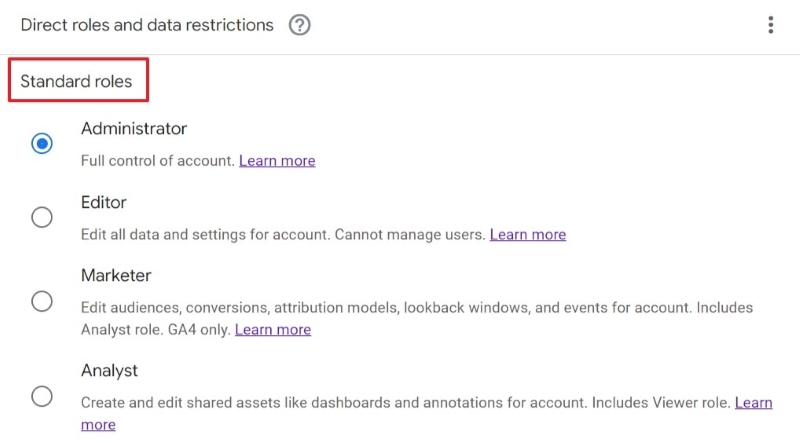Open Learn more link for Administrator role
800x443 pixels.
[x=277, y=161]
